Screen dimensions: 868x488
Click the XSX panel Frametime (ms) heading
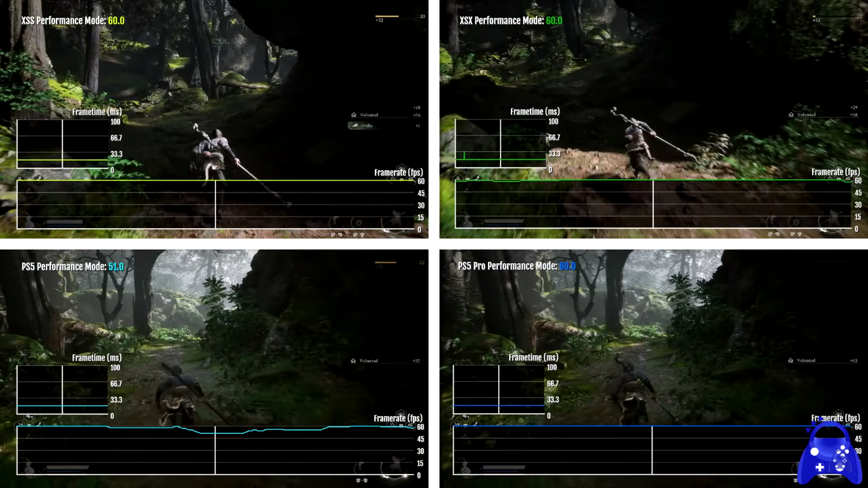pyautogui.click(x=535, y=112)
